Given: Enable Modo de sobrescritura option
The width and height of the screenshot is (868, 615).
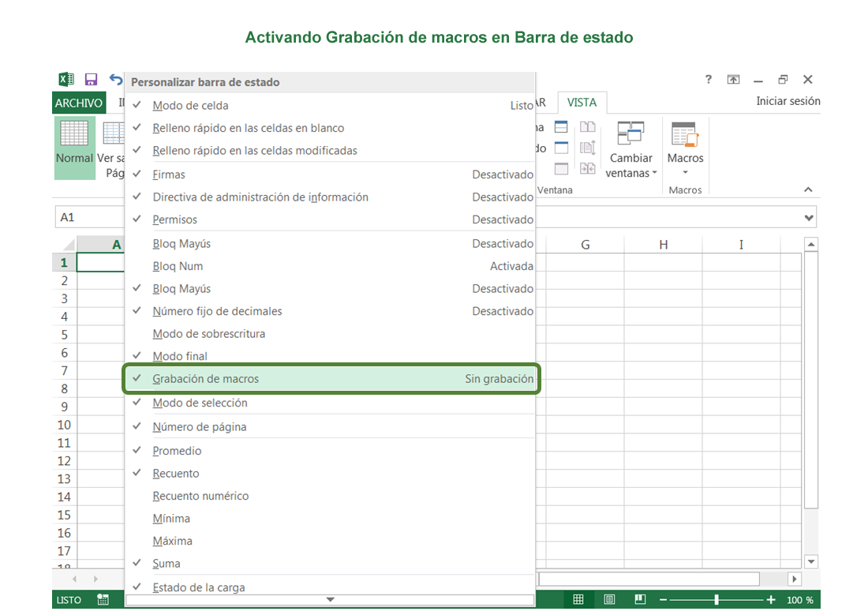Looking at the screenshot, I should click(330, 333).
